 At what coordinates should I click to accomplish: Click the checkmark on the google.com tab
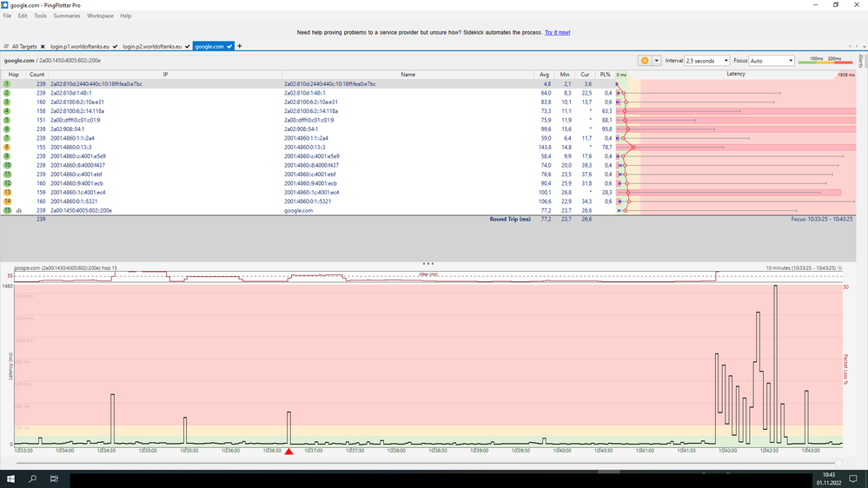pos(229,47)
